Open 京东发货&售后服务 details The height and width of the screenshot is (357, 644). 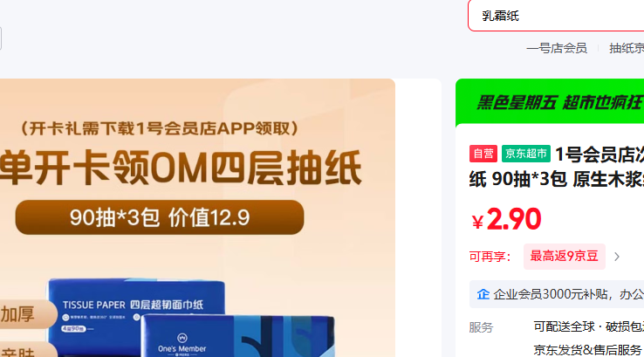pos(587,350)
